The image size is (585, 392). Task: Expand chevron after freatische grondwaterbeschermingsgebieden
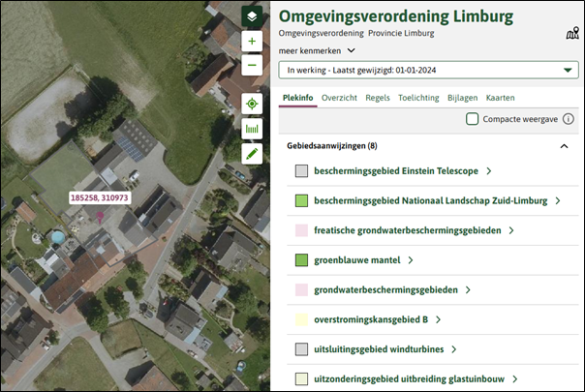(511, 230)
